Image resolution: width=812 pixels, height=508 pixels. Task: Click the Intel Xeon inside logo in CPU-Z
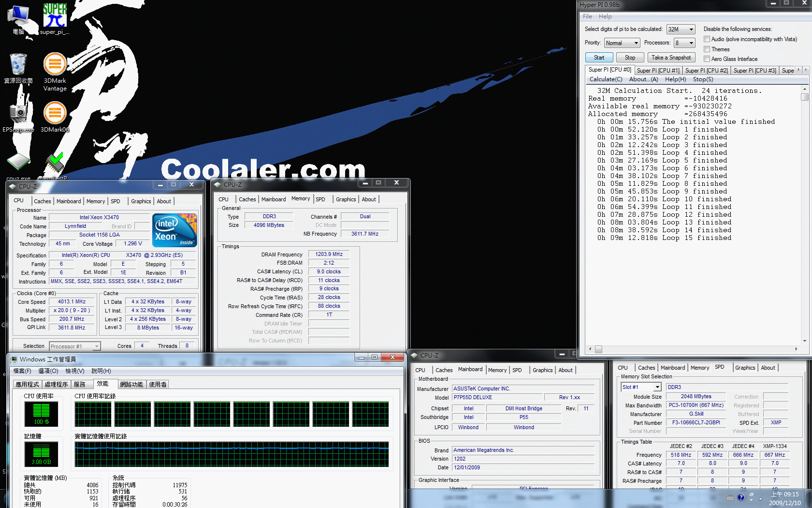[x=174, y=230]
